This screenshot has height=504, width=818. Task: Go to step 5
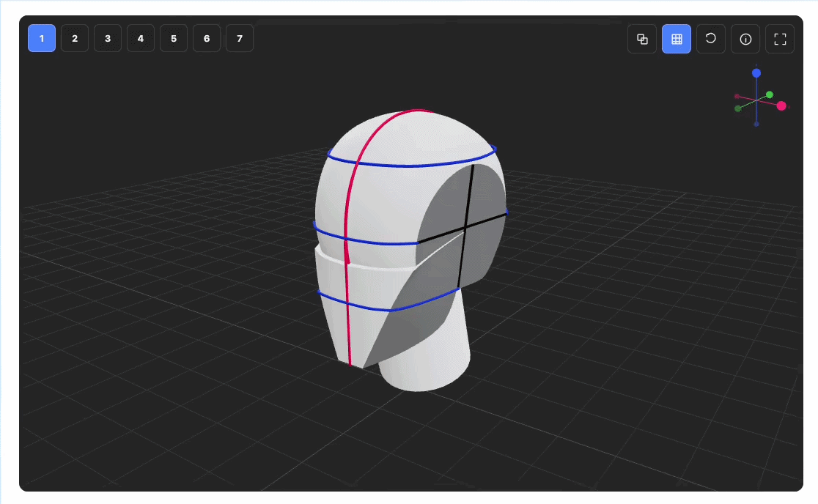click(x=174, y=38)
